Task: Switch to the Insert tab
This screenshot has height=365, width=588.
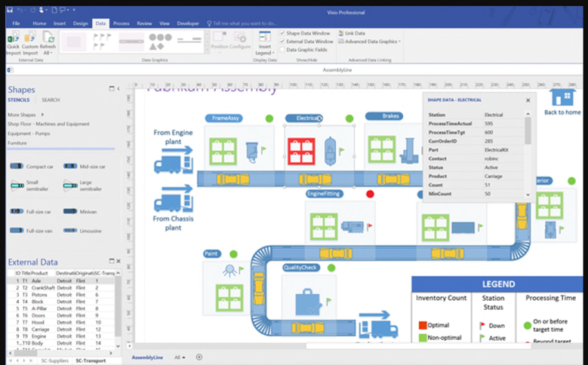Action: (59, 23)
